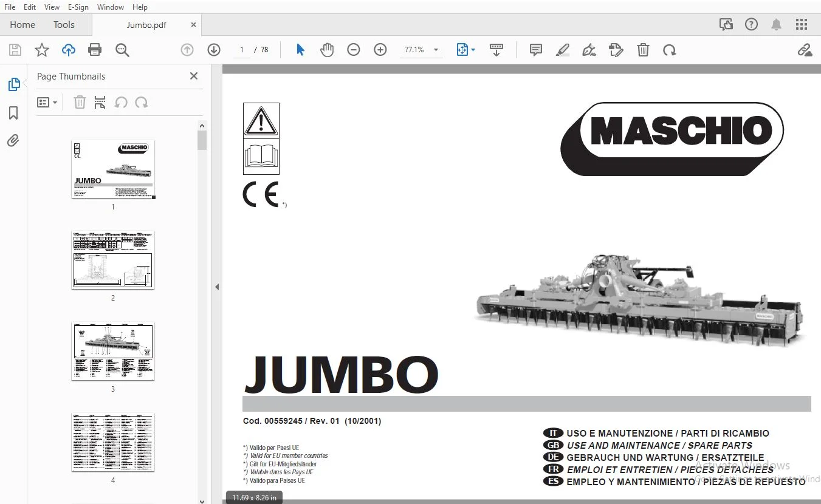
Task: Print the document
Action: pyautogui.click(x=95, y=50)
